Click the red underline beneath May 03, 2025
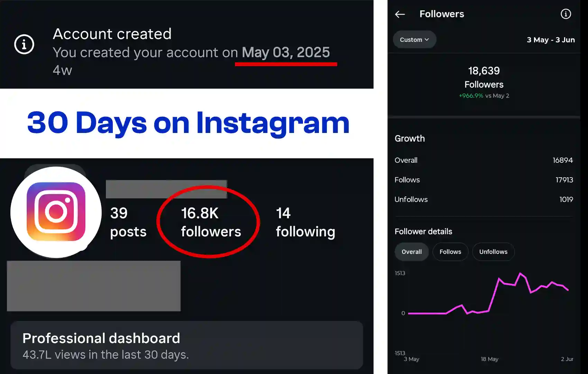Image resolution: width=588 pixels, height=374 pixels. (x=286, y=63)
